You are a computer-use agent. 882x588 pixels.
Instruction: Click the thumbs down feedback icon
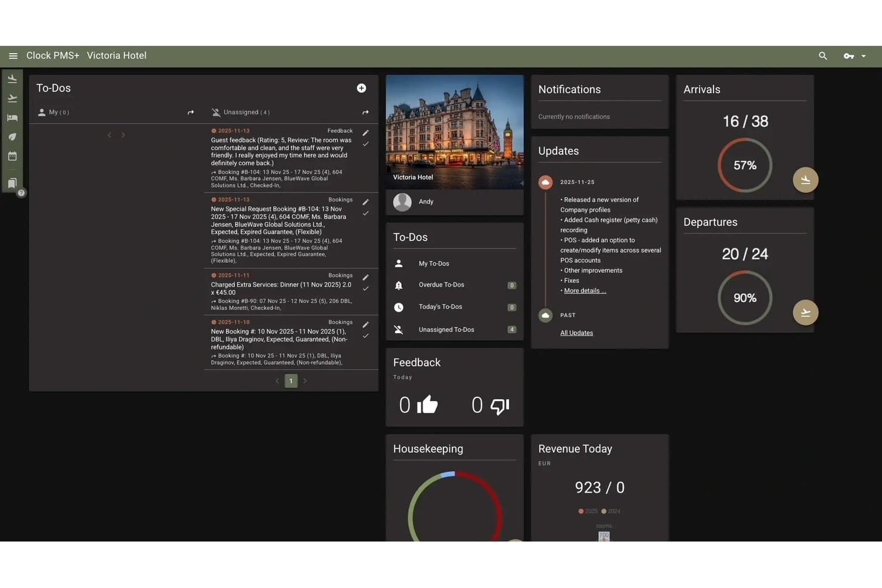click(x=500, y=406)
